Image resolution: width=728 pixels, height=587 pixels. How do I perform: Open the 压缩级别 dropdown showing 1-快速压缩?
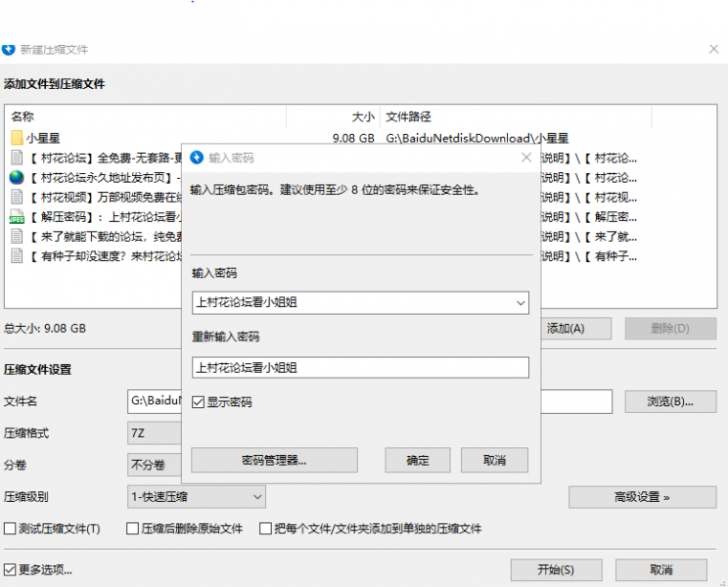(x=196, y=497)
